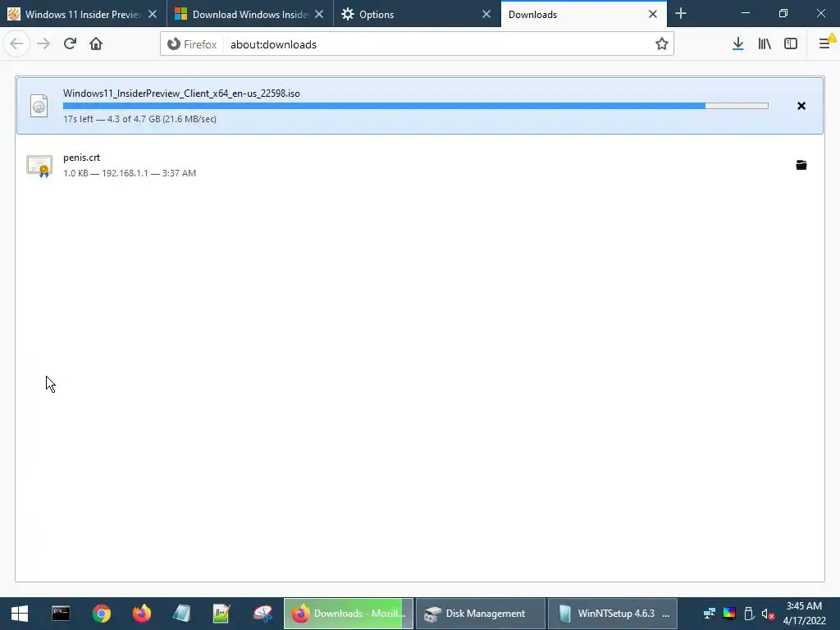Toggle the sidebar icon in toolbar
Screen dimensions: 840x630
point(791,44)
